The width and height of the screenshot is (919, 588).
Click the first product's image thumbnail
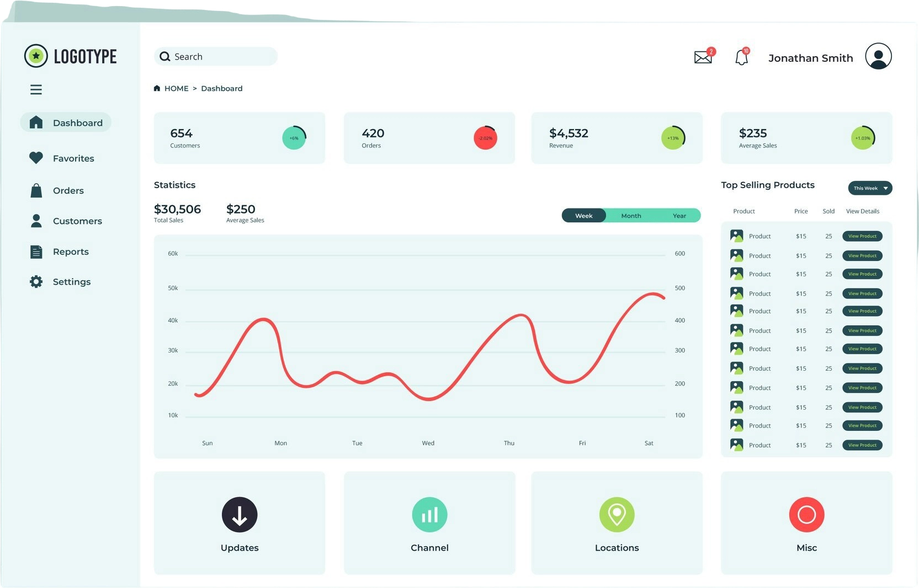(x=737, y=236)
